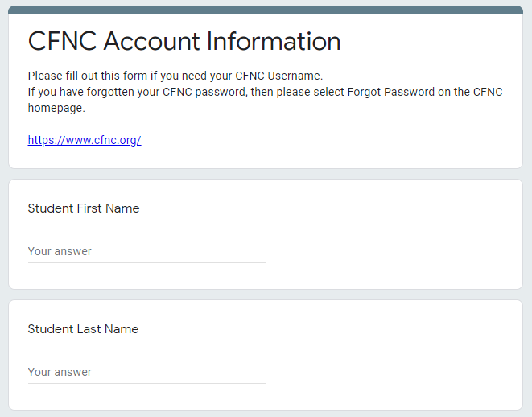Click the Student First Name answer field
This screenshot has width=532, height=417.
[146, 251]
